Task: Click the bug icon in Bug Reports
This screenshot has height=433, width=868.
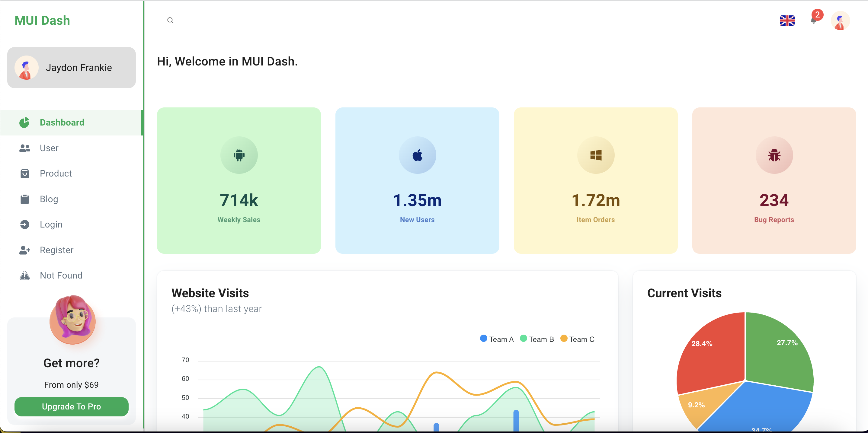Action: 774,155
